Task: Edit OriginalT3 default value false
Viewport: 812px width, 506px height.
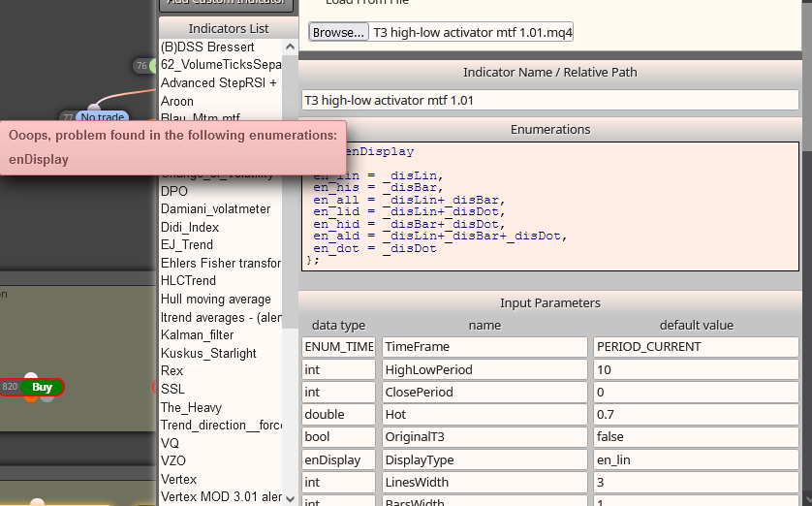Action: point(696,436)
